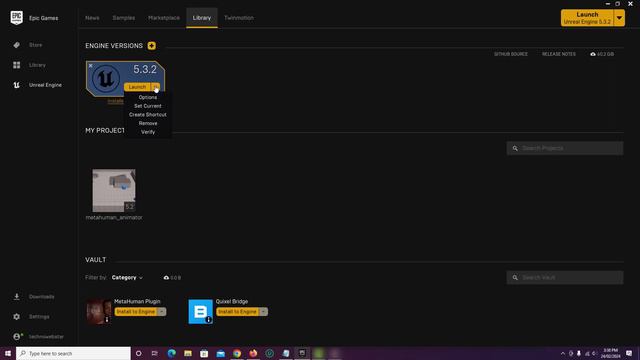
Task: Open the Mail app from the taskbar
Action: [220, 353]
